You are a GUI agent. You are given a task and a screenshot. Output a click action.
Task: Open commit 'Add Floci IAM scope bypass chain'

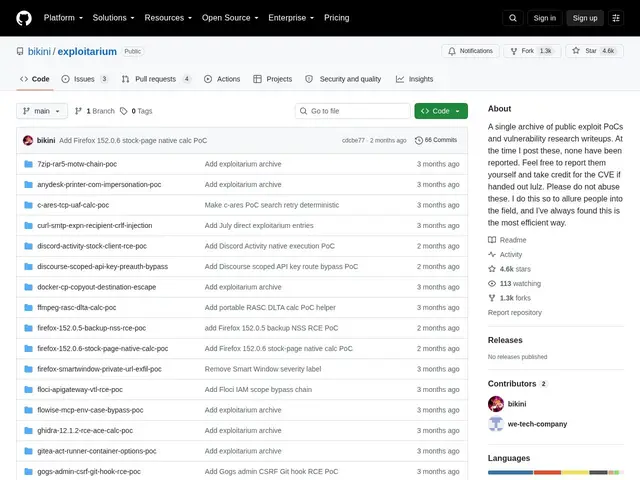tap(258, 389)
